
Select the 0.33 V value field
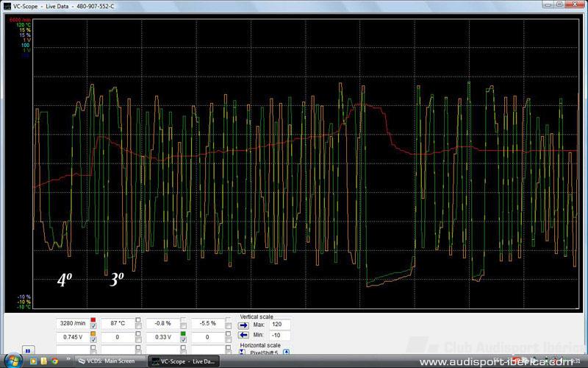(x=162, y=337)
